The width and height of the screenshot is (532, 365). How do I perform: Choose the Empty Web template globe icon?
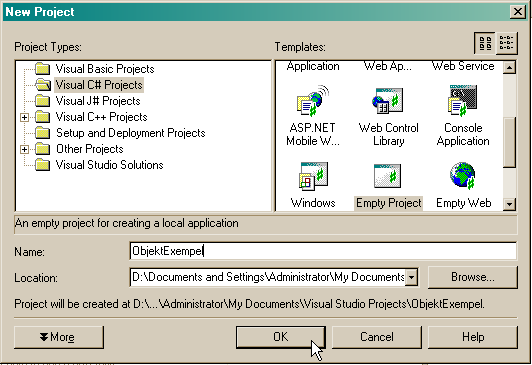click(463, 176)
